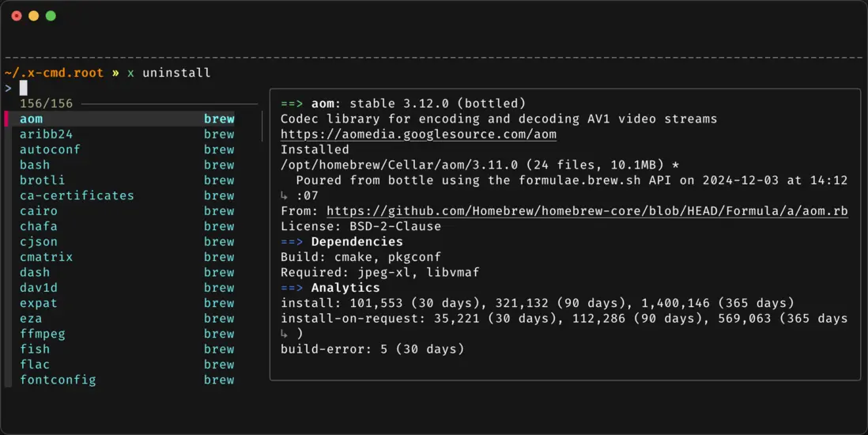868x435 pixels.
Task: Pick the ffmpeg package entry
Action: click(x=43, y=334)
